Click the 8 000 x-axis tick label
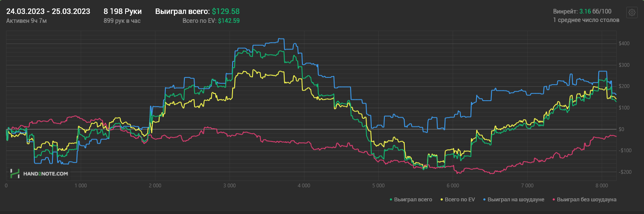The height and width of the screenshot is (214, 644). (x=601, y=185)
